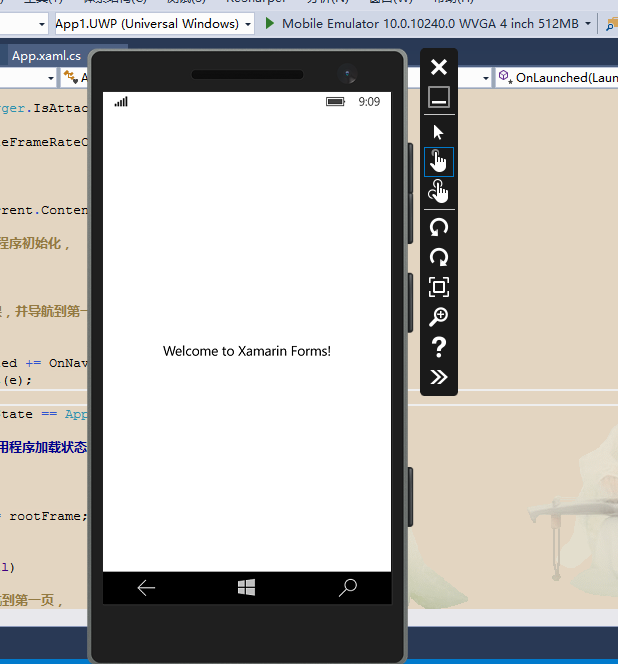Minimize the emulator window
This screenshot has height=664, width=618.
[x=438, y=97]
